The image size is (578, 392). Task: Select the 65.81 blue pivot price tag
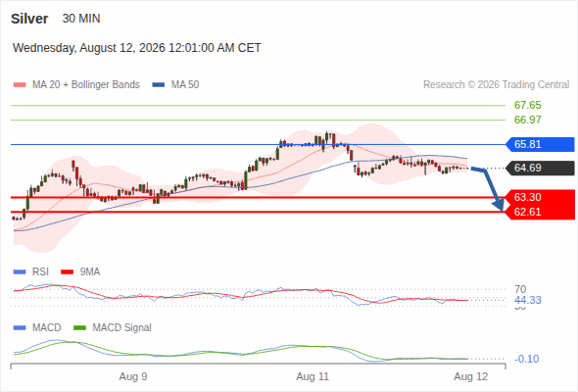(540, 144)
